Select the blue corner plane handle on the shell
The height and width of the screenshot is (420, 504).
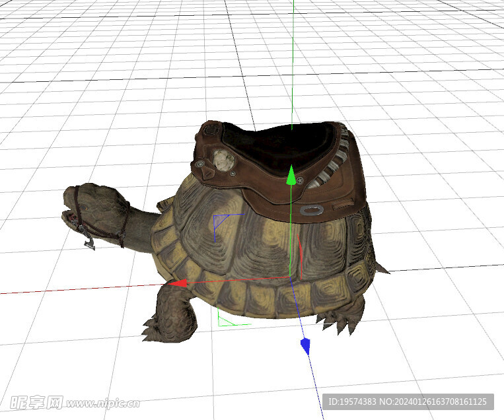pyautogui.click(x=229, y=227)
